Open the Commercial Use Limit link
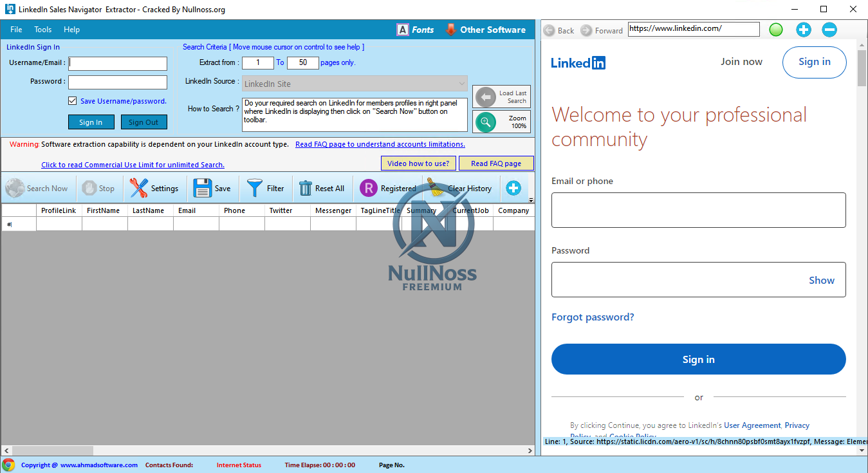Screen dimensions: 868x473 (x=133, y=165)
